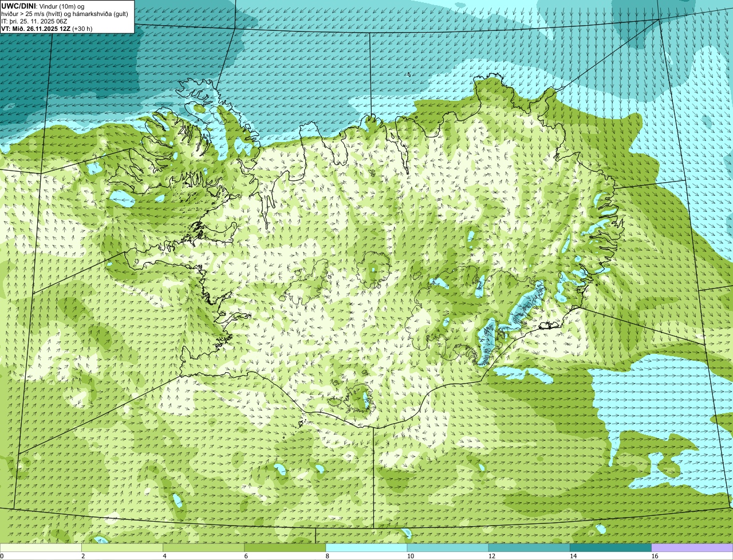The height and width of the screenshot is (560, 733).
Task: Click the legend label "2"
Action: point(83,556)
